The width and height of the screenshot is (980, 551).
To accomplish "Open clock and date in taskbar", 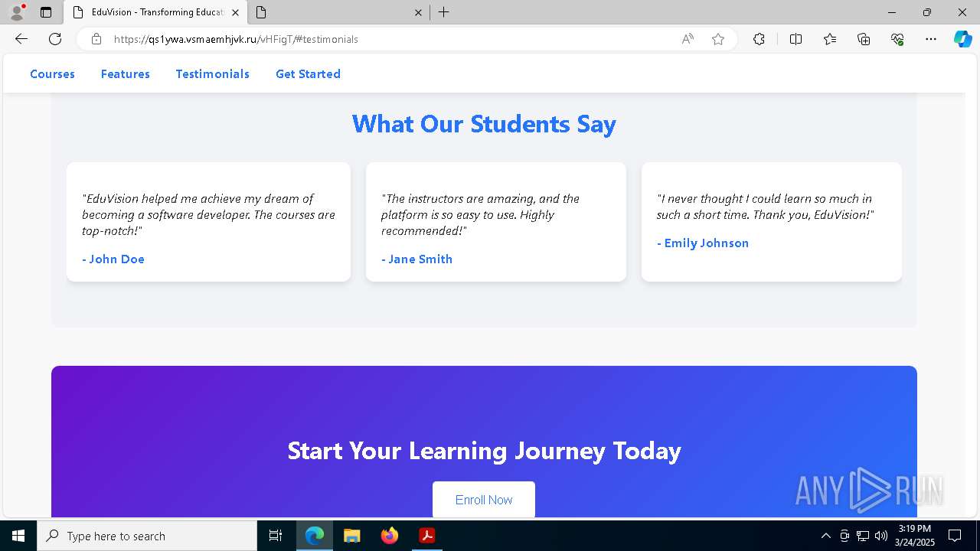I will (915, 536).
